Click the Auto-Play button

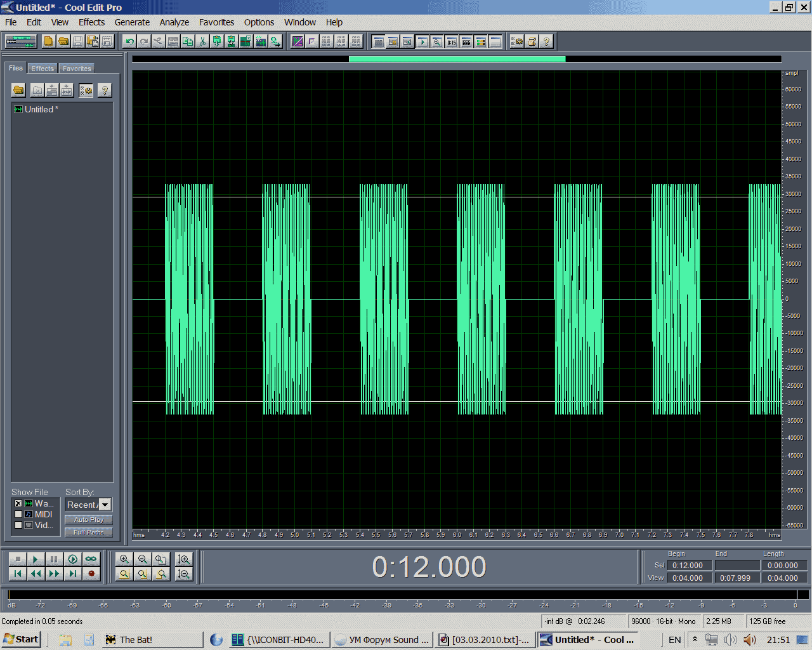pos(89,520)
